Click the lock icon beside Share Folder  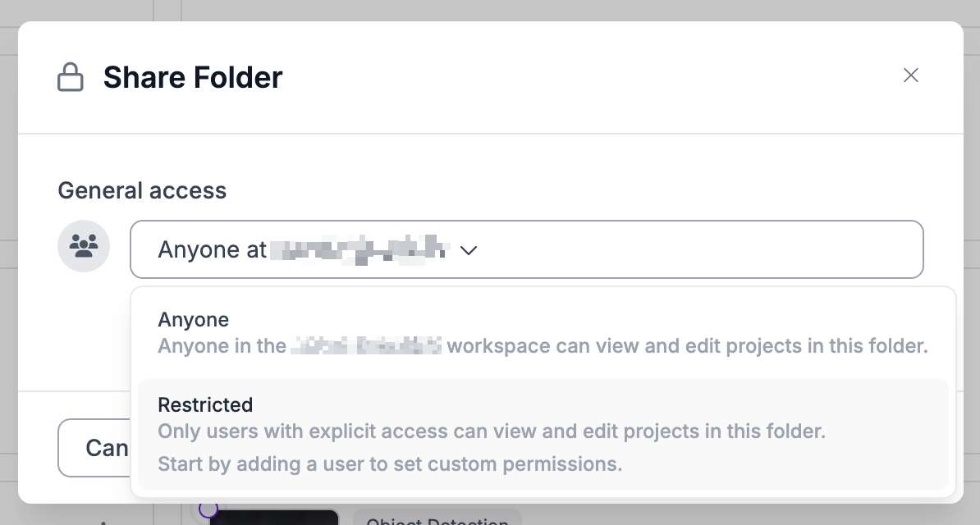[x=71, y=78]
